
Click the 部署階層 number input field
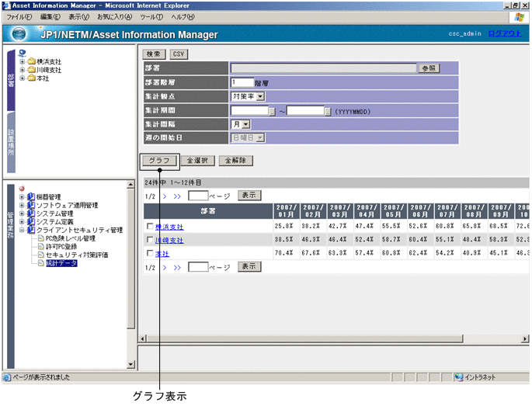[242, 82]
